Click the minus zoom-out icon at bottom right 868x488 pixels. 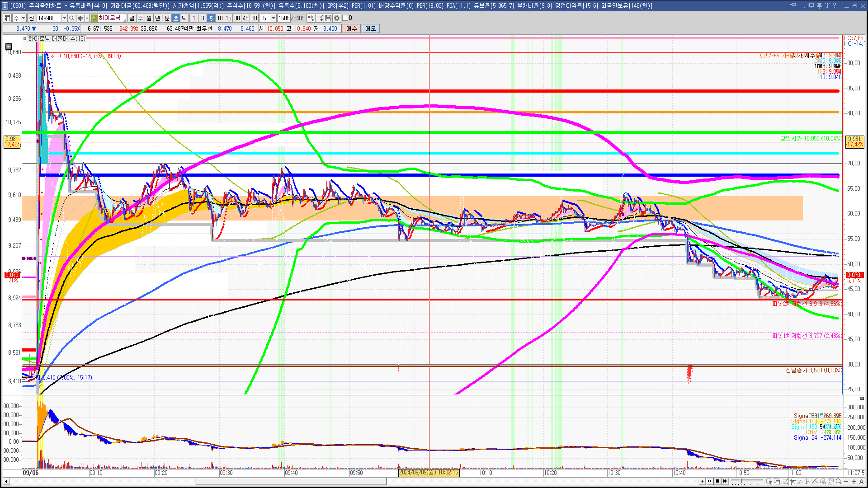pos(847,481)
